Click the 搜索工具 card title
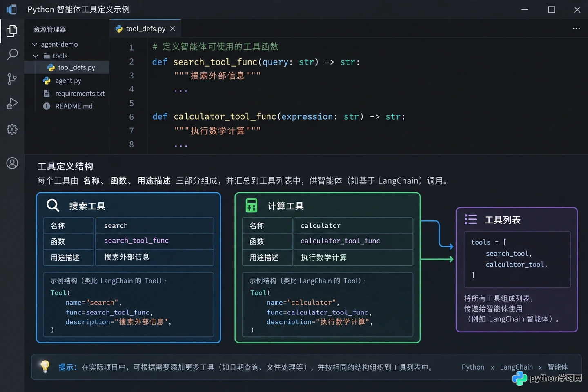The width and height of the screenshot is (588, 392). click(x=87, y=206)
